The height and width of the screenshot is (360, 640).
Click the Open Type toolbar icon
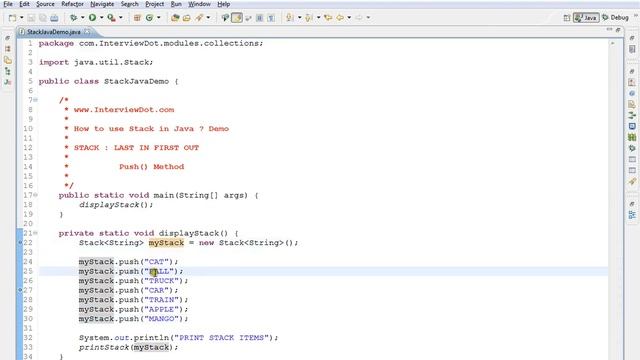[x=175, y=18]
